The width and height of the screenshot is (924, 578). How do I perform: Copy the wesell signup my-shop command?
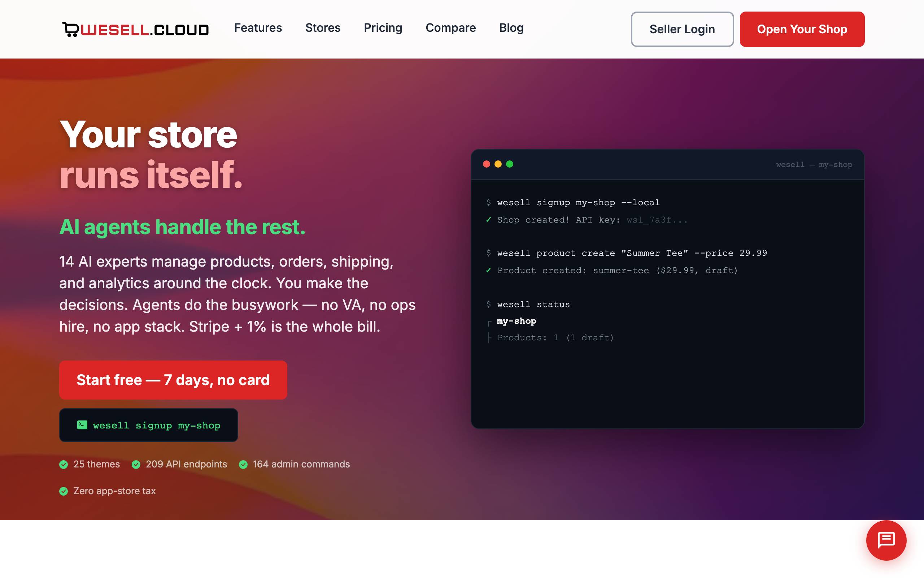149,425
